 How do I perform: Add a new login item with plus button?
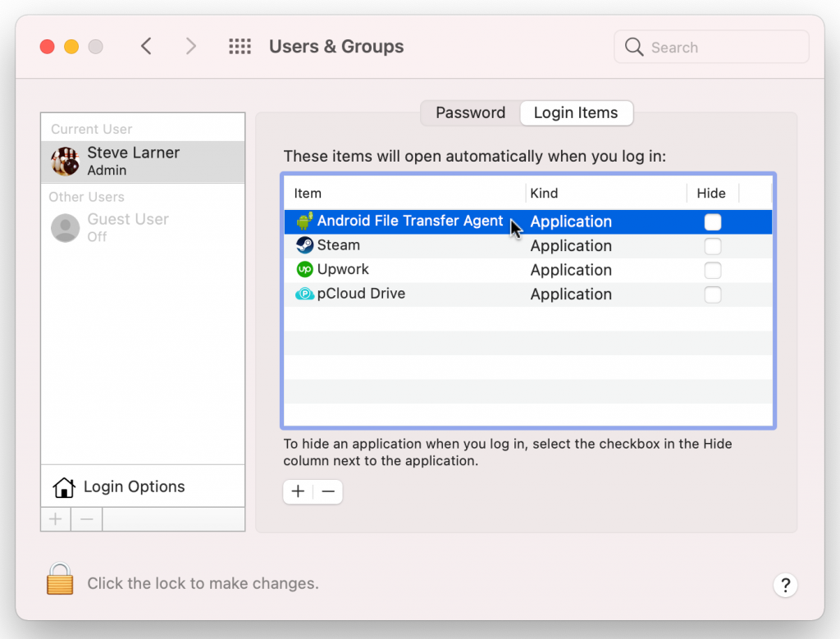pyautogui.click(x=298, y=491)
